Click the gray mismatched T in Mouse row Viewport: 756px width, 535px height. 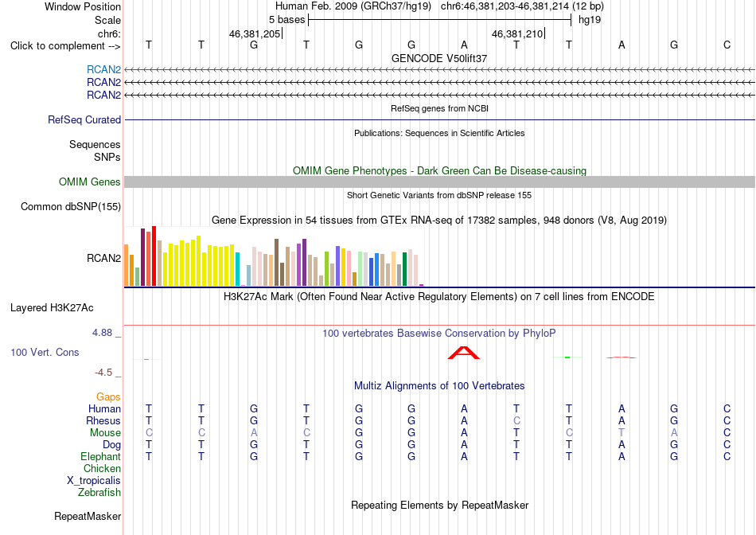pos(622,433)
